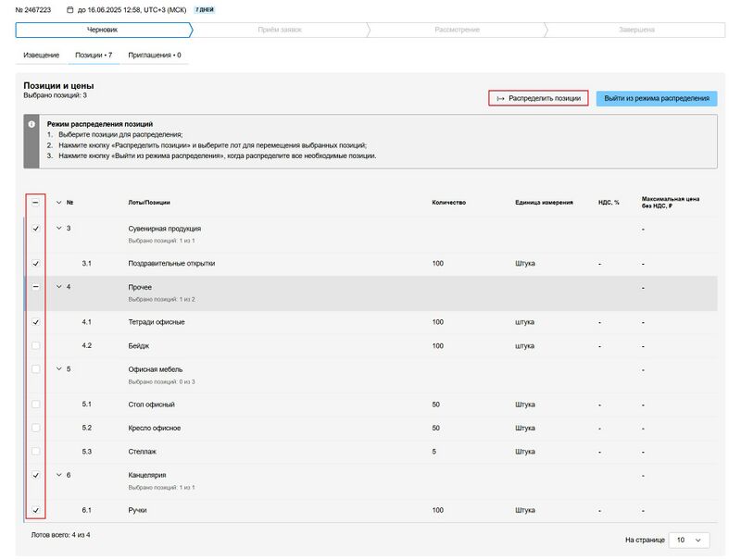Check the Бейдж position checkbox
741x560 pixels.
click(x=36, y=345)
